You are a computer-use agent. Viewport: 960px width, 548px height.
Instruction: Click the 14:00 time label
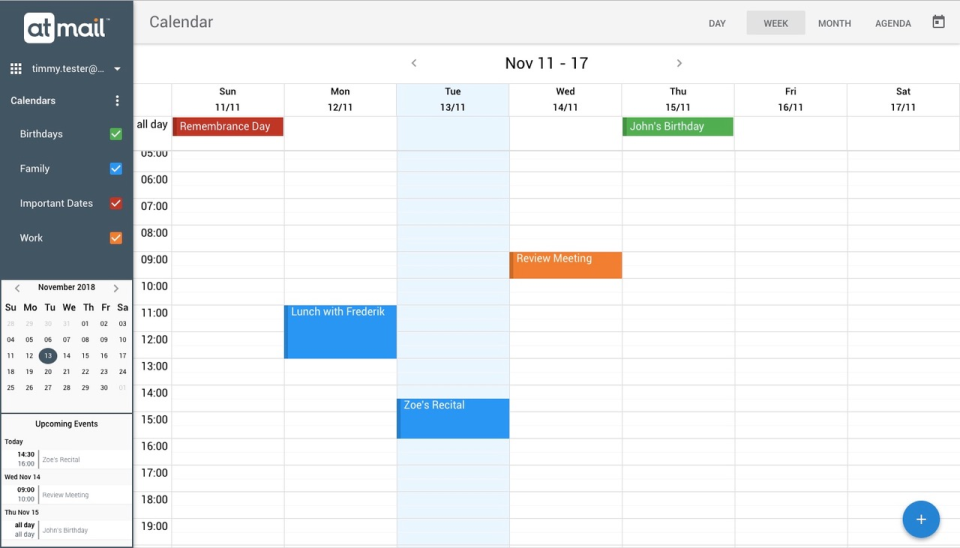(154, 393)
